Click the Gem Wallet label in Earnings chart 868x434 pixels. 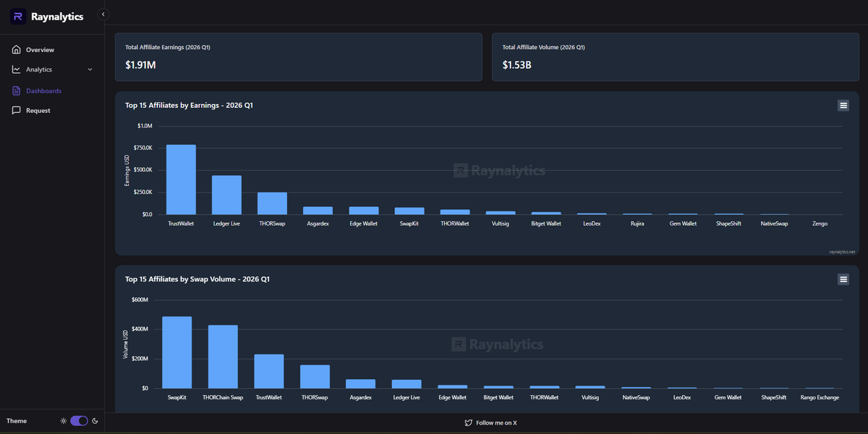tap(683, 224)
